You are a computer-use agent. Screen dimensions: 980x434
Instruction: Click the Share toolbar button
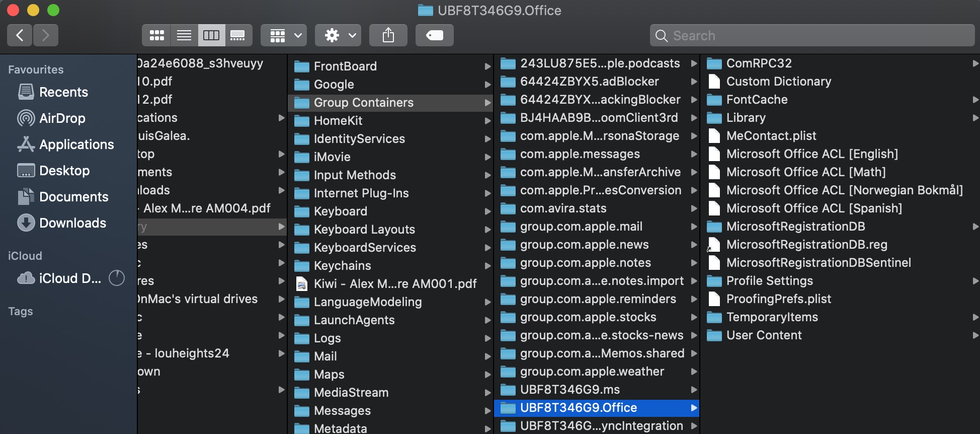pos(388,35)
